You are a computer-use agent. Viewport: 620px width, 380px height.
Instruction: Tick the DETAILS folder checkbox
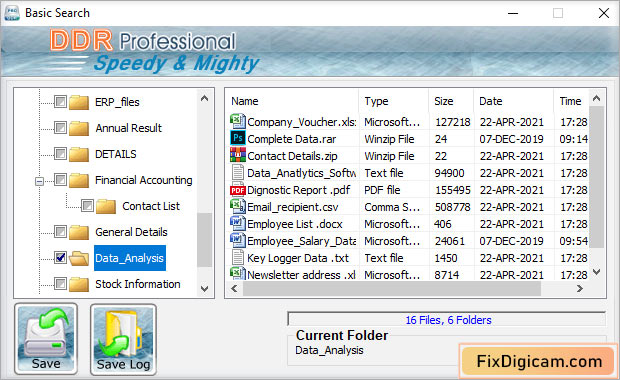pos(60,153)
